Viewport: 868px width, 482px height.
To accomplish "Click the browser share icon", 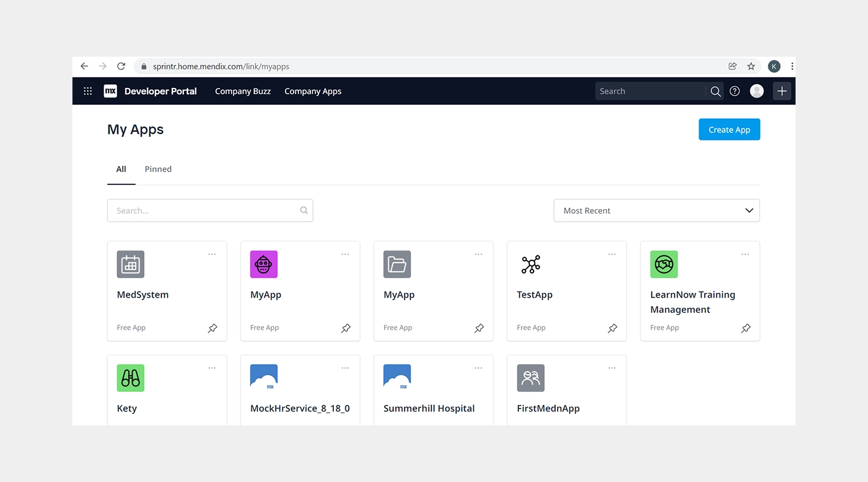I will [732, 66].
